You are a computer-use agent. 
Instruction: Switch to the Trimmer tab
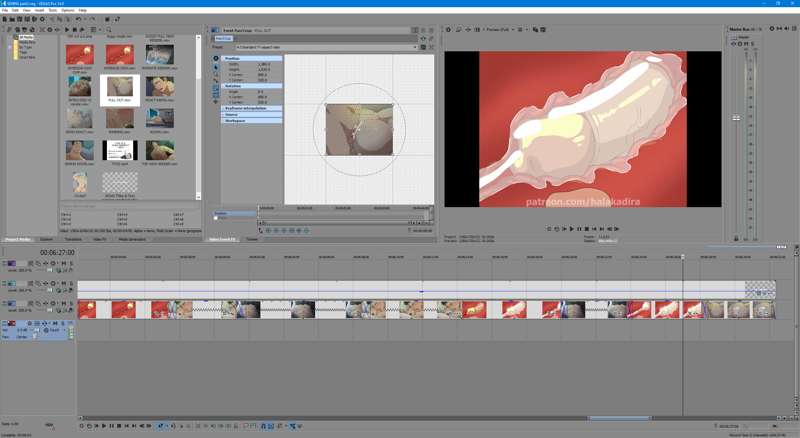click(x=252, y=239)
